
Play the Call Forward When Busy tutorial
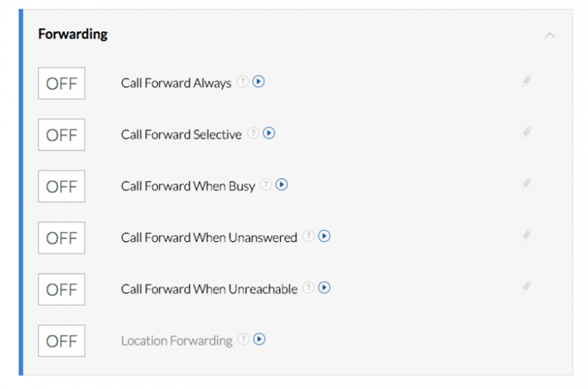click(282, 185)
